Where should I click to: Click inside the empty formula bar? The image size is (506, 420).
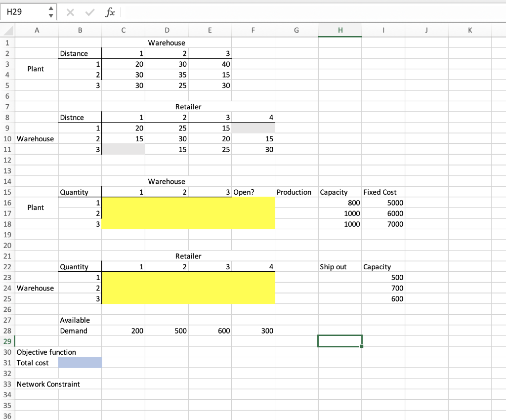247,12
